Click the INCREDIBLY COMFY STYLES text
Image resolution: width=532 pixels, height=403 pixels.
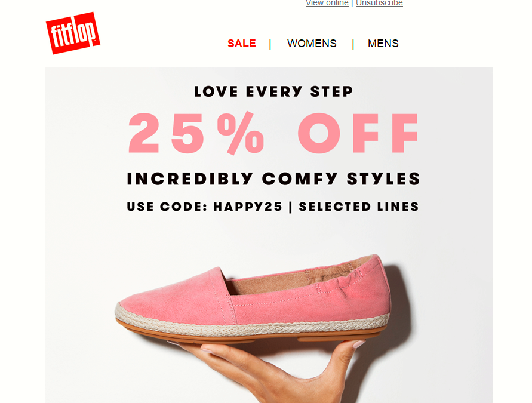[x=273, y=179]
